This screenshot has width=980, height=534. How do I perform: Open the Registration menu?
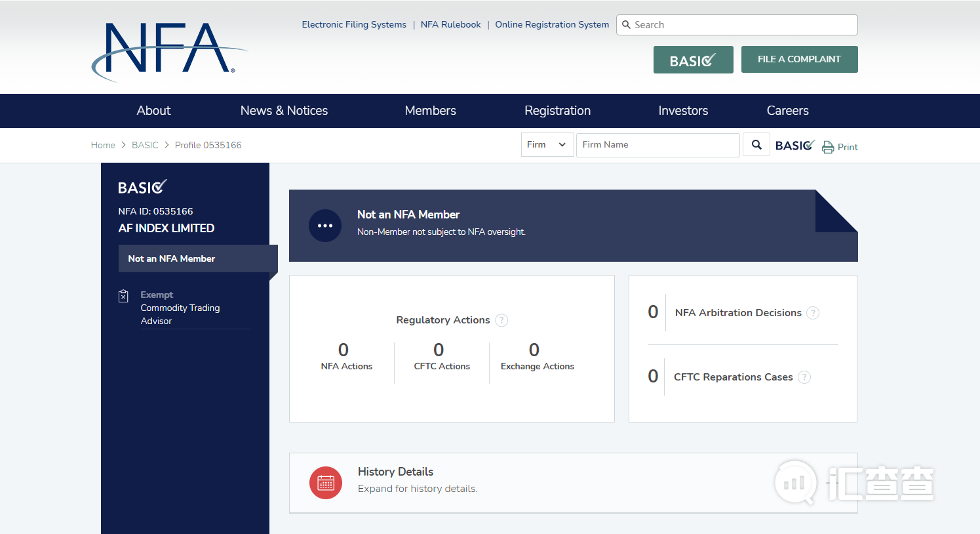(557, 111)
